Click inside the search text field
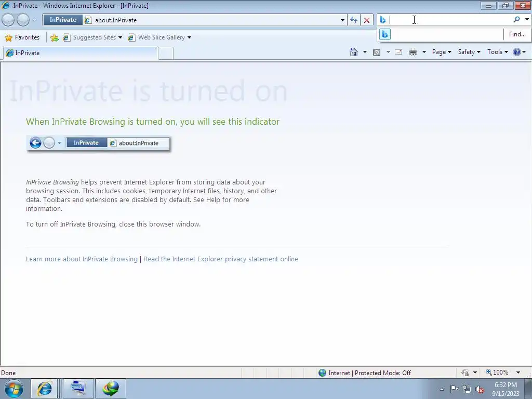The width and height of the screenshot is (532, 399). [449, 20]
